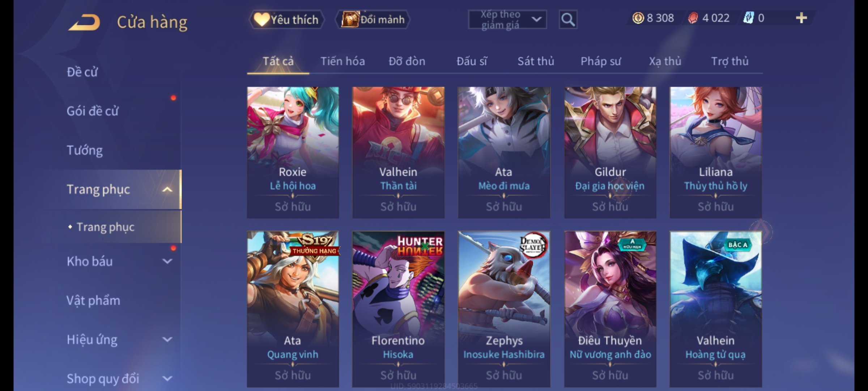Tap the blue voucher currency icon
868x391 pixels.
pos(748,18)
